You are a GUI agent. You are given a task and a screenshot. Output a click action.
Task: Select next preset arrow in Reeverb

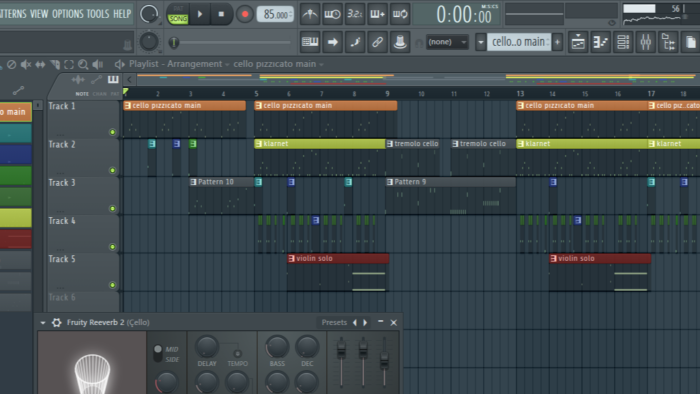pyautogui.click(x=365, y=323)
